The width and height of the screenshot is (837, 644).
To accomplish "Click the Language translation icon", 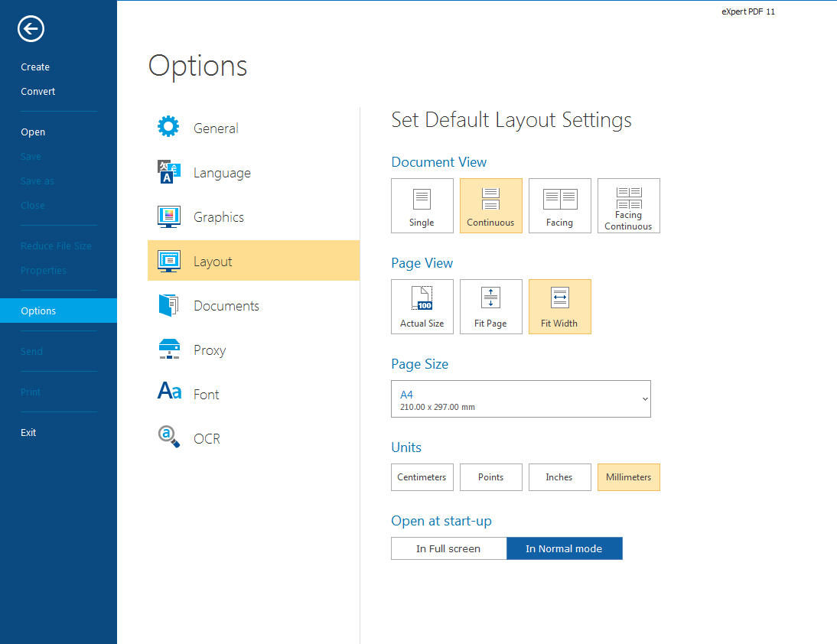I will pos(168,171).
